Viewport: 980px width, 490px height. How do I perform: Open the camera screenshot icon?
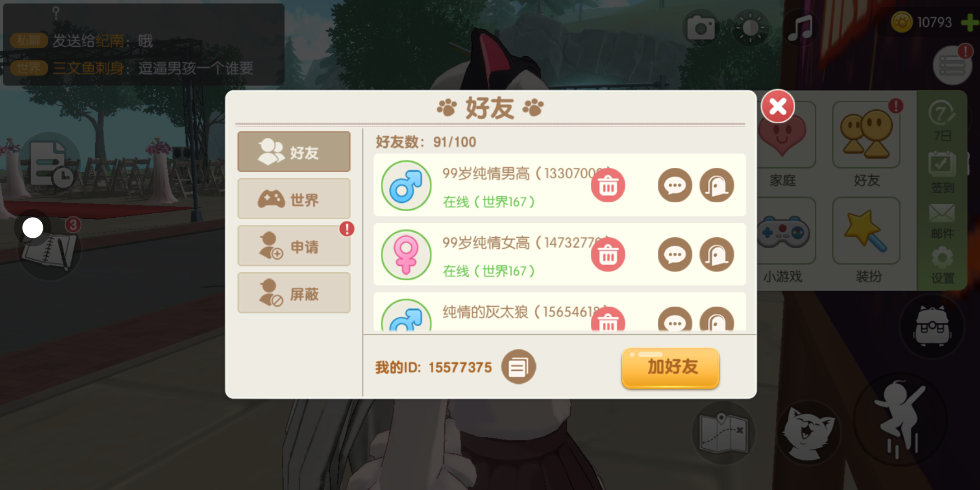pos(701,28)
